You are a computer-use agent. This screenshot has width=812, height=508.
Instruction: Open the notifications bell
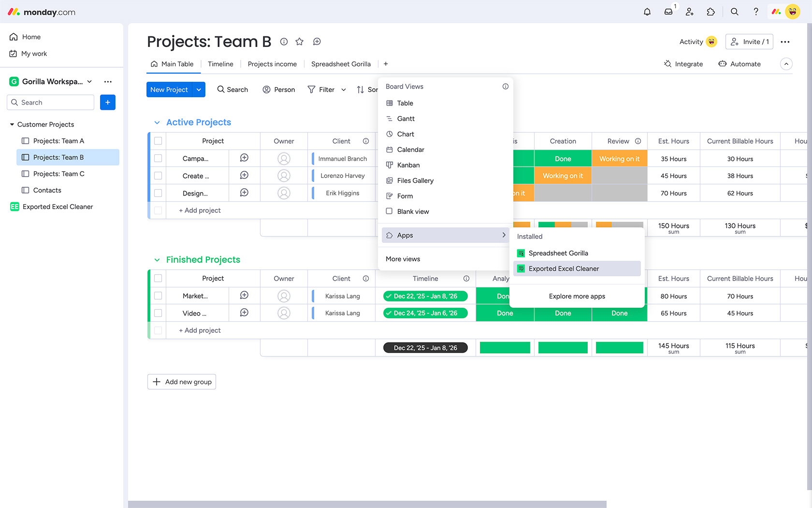(x=647, y=12)
